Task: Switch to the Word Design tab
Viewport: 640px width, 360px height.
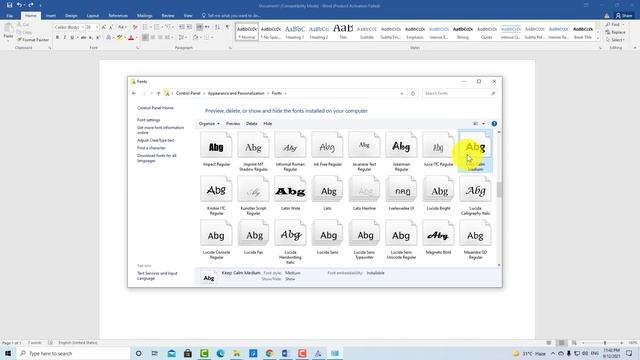Action: 71,16
